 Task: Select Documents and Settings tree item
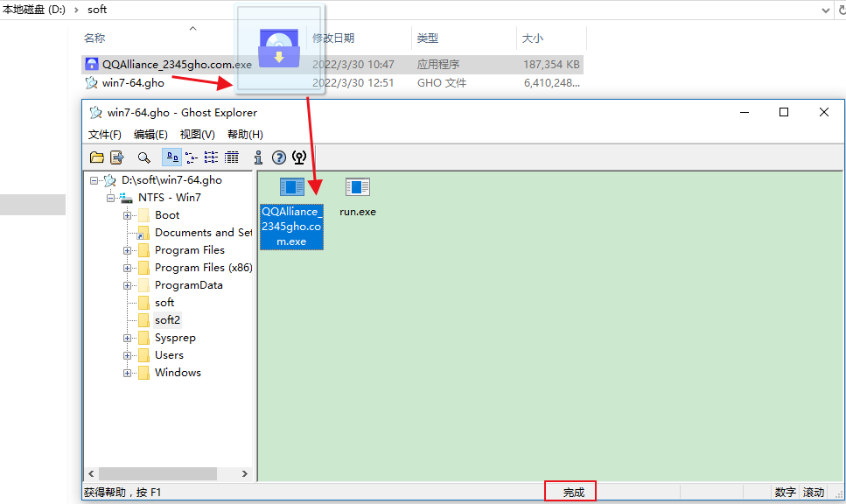point(203,233)
